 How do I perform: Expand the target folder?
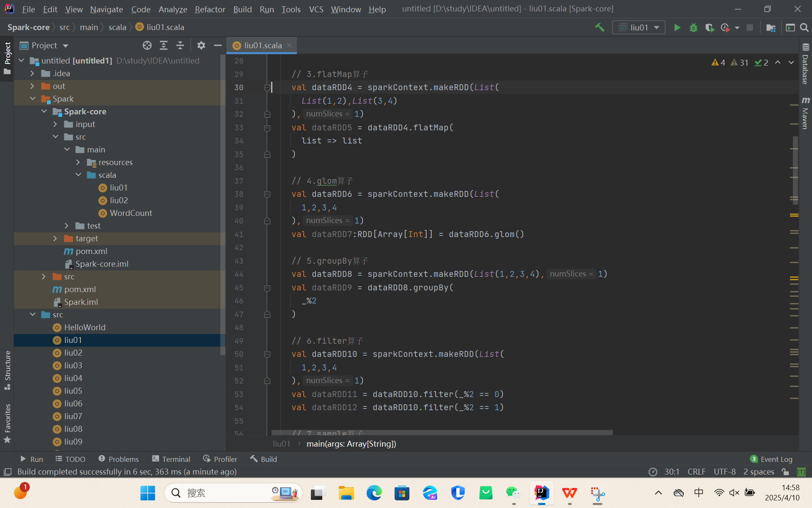click(55, 239)
